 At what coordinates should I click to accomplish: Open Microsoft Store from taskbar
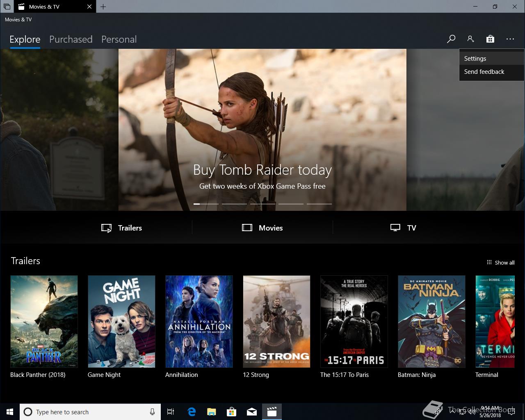click(231, 412)
